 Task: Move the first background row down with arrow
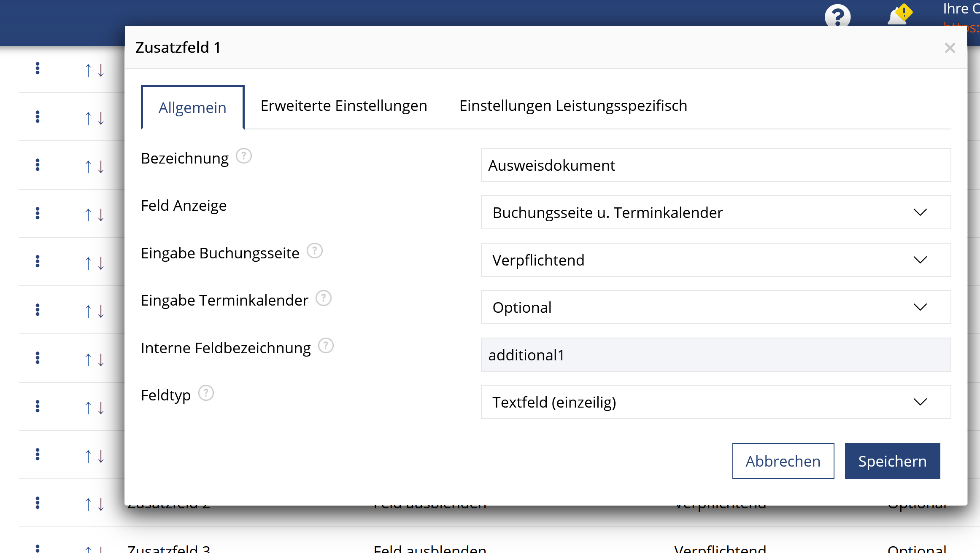point(101,70)
